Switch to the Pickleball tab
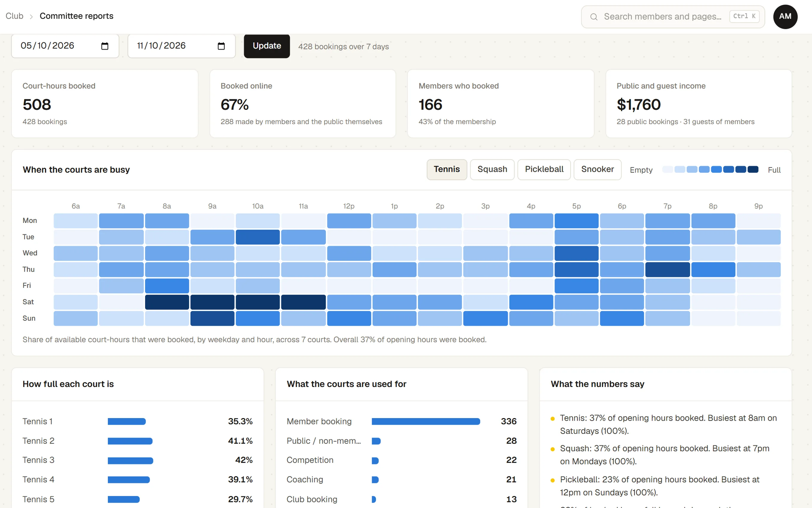 coord(544,169)
